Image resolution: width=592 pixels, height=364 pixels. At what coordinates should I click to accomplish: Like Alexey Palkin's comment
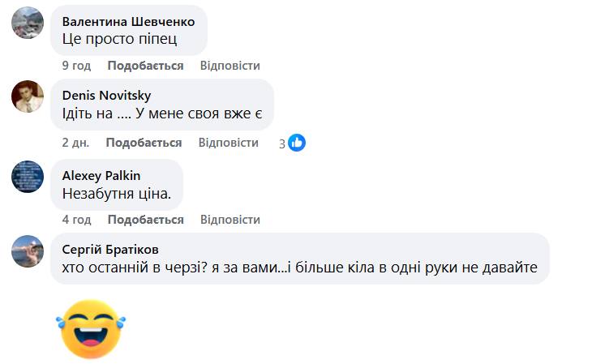[x=145, y=220]
